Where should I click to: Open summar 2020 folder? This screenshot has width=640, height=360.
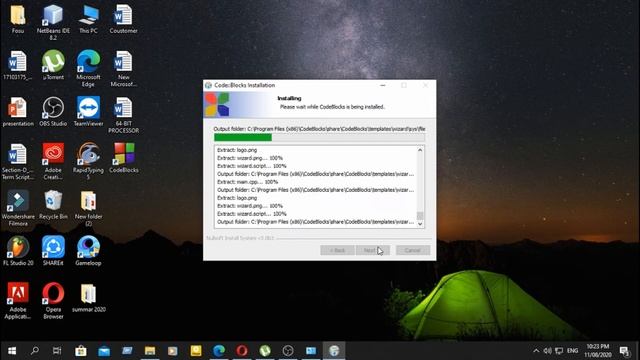89,298
